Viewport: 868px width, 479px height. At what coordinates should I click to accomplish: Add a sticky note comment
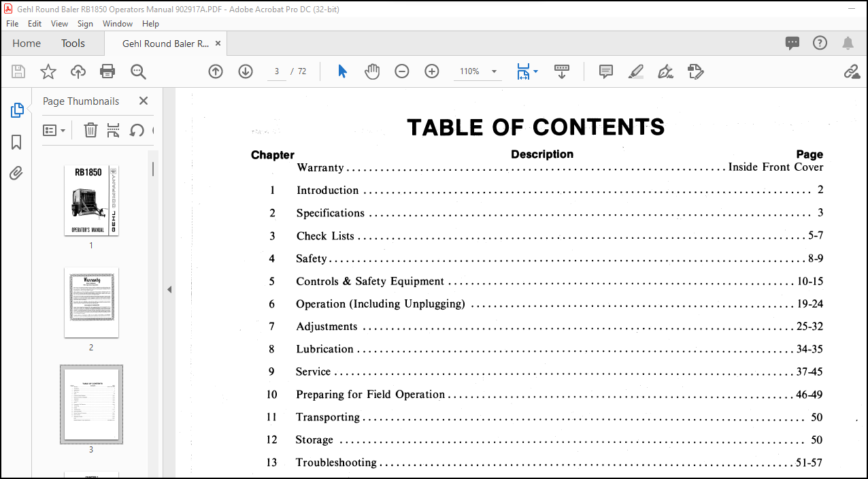(x=606, y=71)
